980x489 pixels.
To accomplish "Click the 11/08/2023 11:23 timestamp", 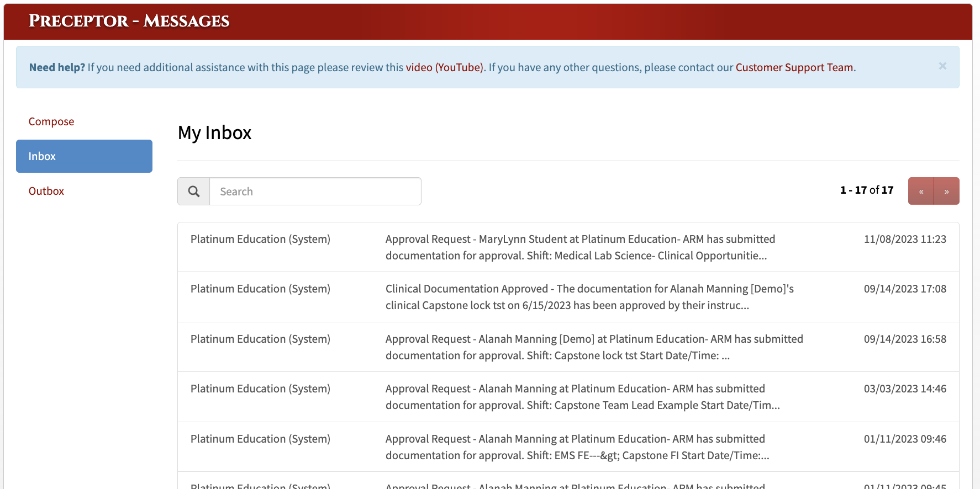I will [905, 239].
